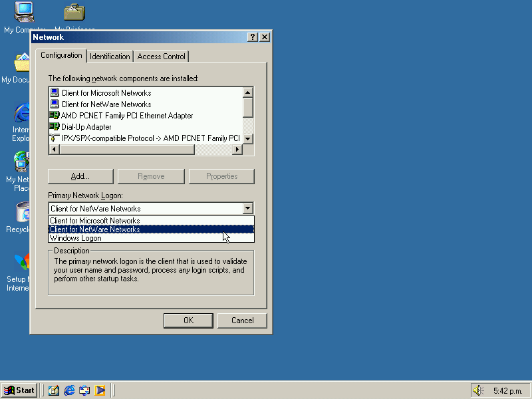This screenshot has width=532, height=399.
Task: Click the taskbar clock showing 5:42 p.m.
Action: pos(507,391)
